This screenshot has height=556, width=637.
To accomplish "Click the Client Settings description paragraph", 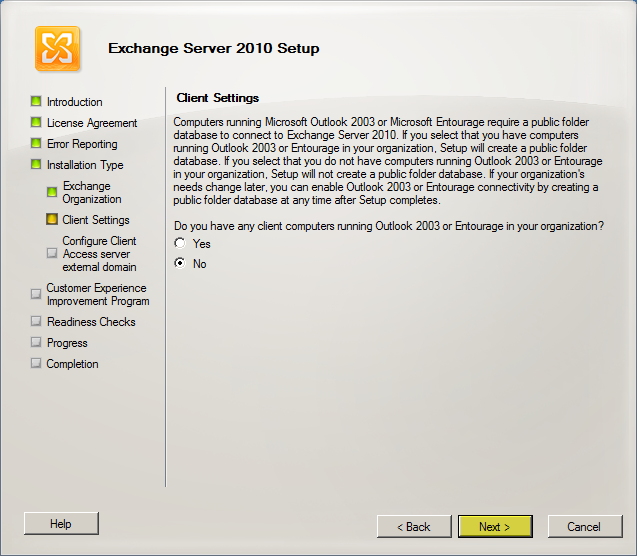I will 388,161.
